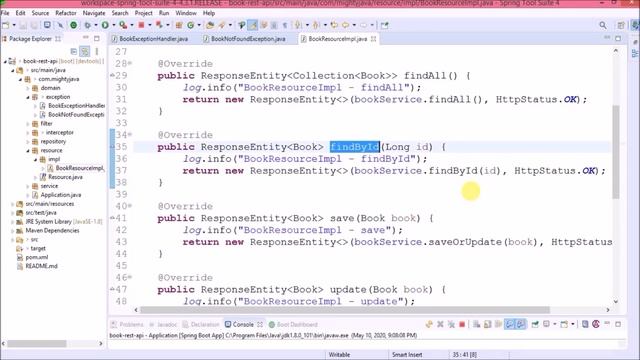Open the Navigate menu
This screenshot has height=360, width=640.
click(94, 13)
